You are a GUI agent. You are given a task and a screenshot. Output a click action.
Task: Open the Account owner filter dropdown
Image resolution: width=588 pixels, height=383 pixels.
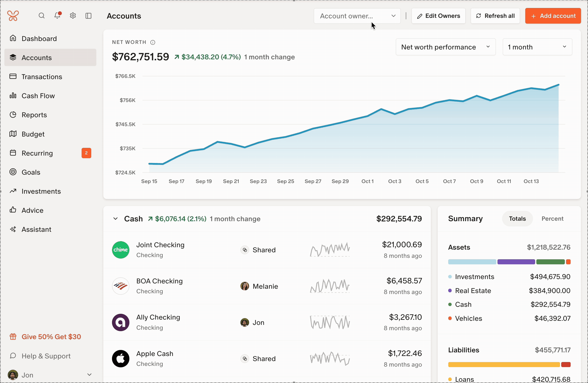point(357,16)
